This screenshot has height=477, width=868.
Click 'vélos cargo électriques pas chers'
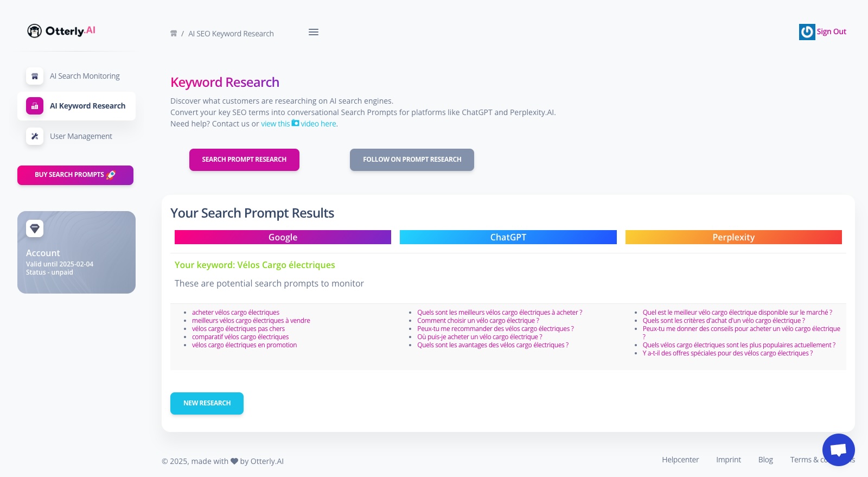coord(238,329)
